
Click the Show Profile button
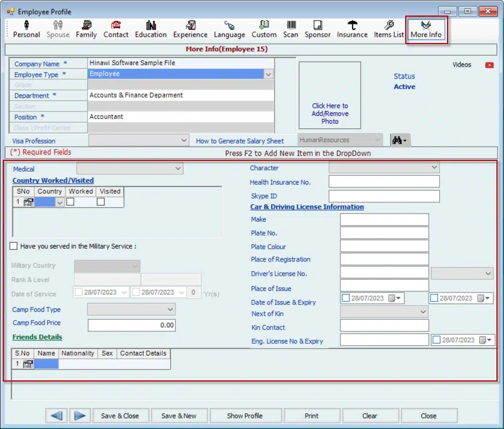245,415
